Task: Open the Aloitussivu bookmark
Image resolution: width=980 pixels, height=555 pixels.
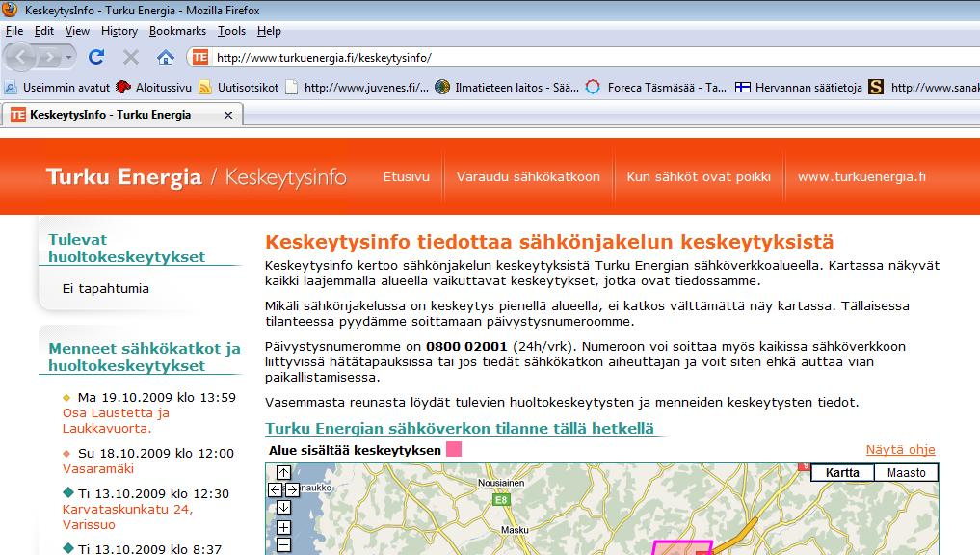Action: click(x=154, y=88)
